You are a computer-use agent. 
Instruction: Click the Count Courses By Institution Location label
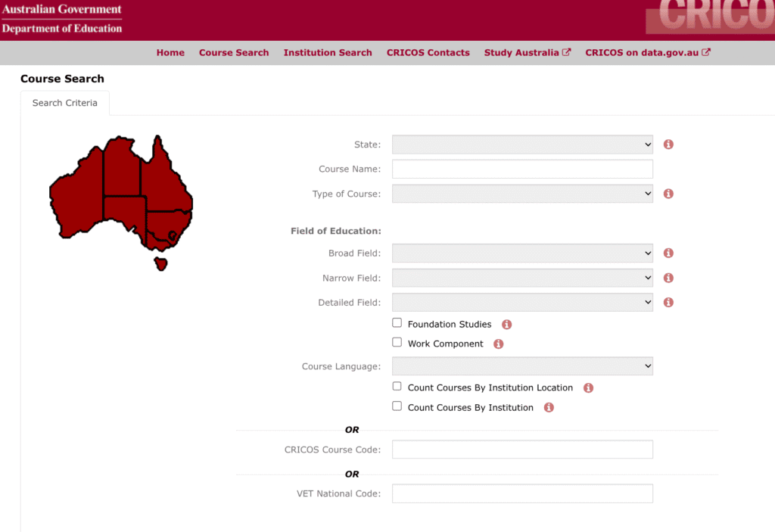(x=490, y=387)
